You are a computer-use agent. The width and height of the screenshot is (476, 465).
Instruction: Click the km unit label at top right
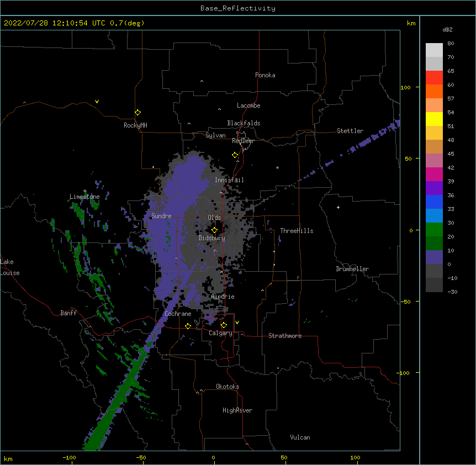click(411, 23)
